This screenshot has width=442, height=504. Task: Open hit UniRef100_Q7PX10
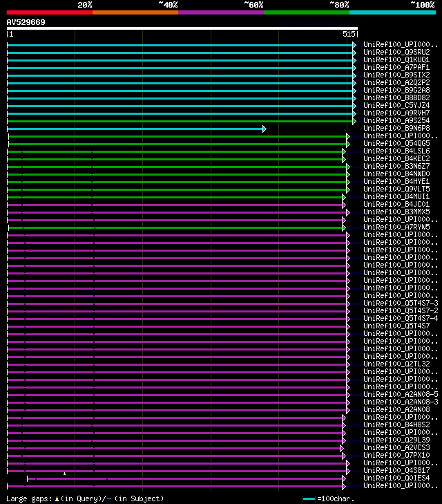pos(396,456)
